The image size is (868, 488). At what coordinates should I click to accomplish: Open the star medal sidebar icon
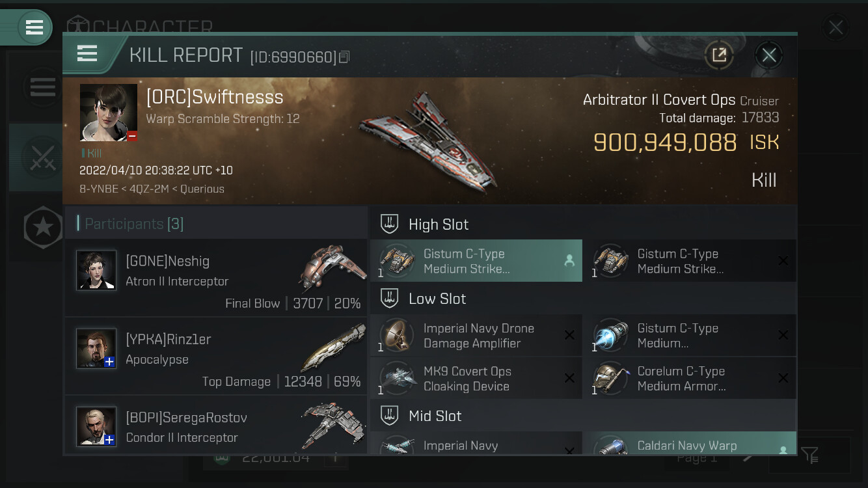click(x=43, y=227)
